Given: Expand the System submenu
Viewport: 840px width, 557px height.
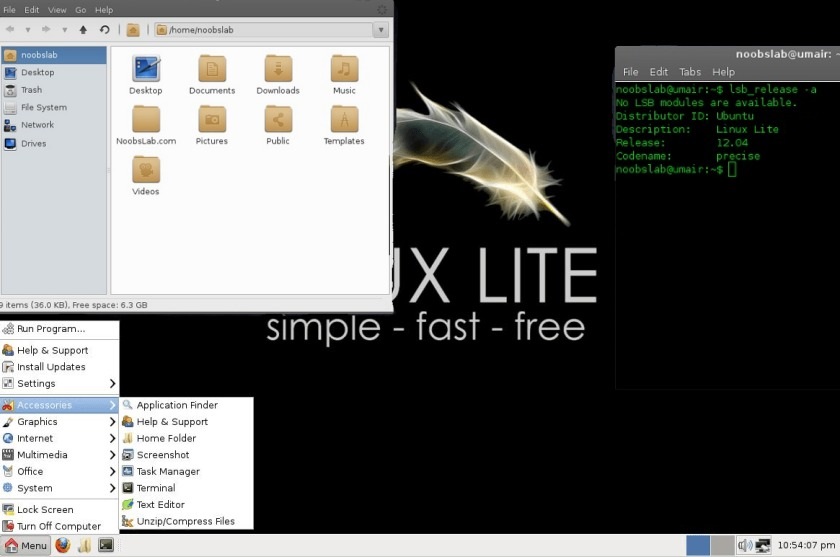Looking at the screenshot, I should pyautogui.click(x=59, y=488).
